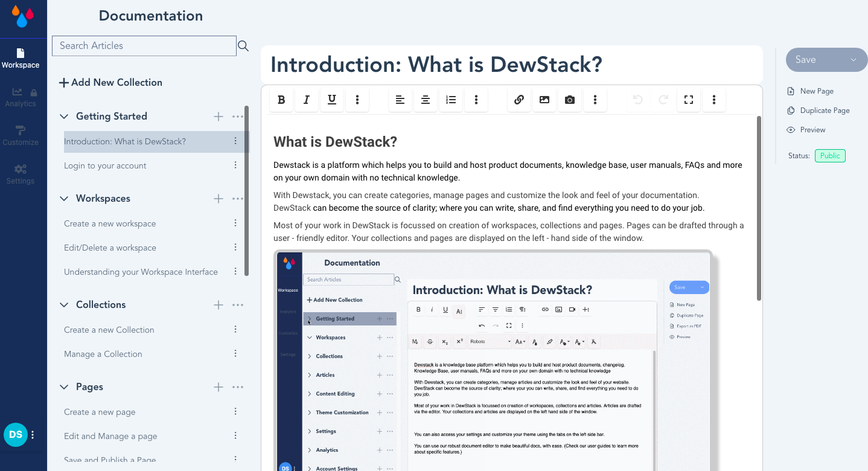
Task: Open the 'Create a new Collection' page
Action: pyautogui.click(x=109, y=330)
